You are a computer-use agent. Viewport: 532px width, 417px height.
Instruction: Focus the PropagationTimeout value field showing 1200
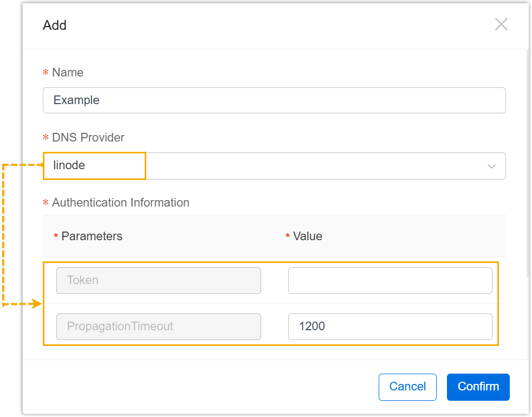tap(390, 326)
